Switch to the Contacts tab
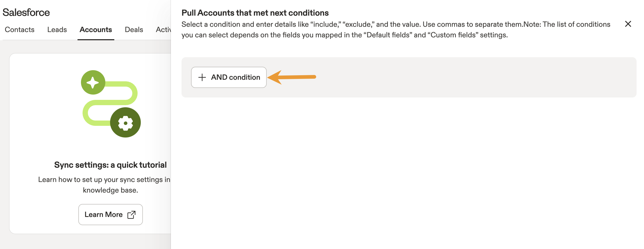 20,30
